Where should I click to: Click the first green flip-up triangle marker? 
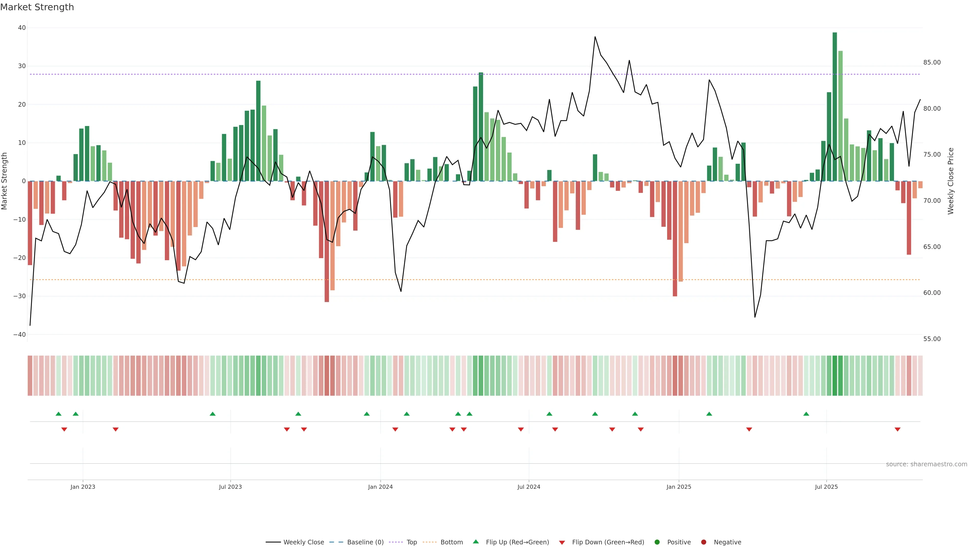[x=58, y=414]
